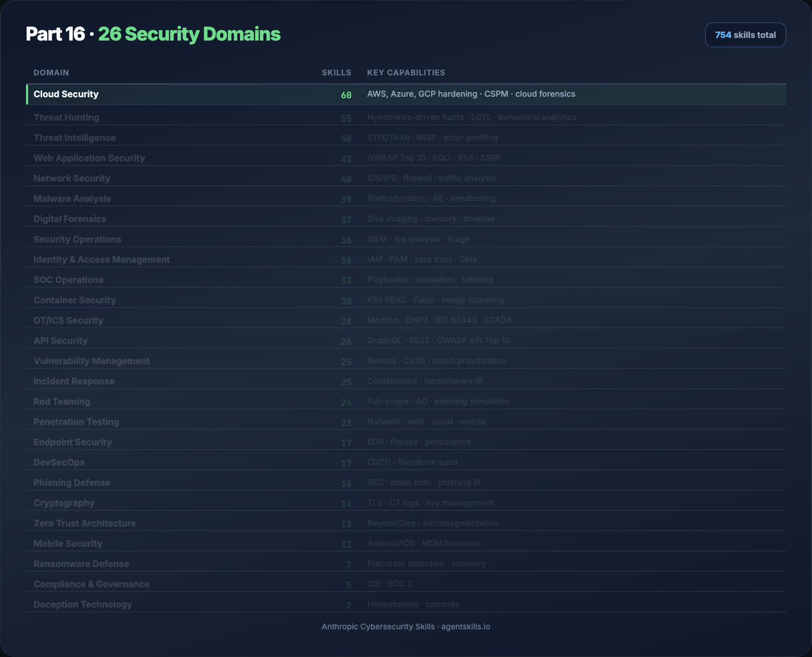Click Precursor detection · recovery text
The image size is (812, 657).
[x=427, y=564]
